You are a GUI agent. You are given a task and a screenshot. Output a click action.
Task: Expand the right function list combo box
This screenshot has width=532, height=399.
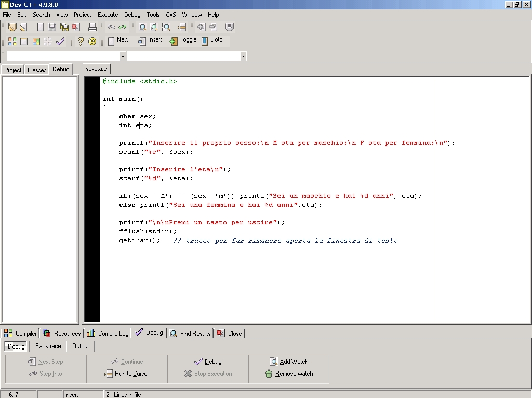pos(243,56)
